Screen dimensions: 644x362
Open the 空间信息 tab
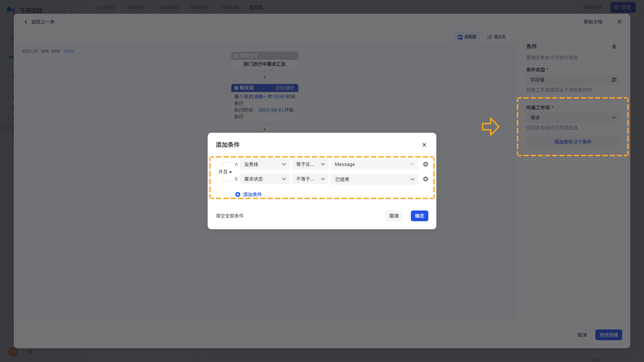106,7
